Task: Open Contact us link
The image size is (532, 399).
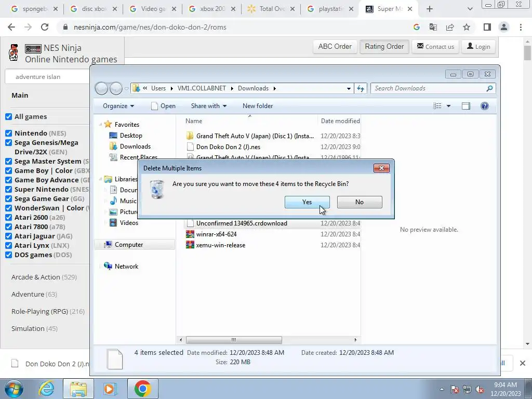Action: point(435,46)
